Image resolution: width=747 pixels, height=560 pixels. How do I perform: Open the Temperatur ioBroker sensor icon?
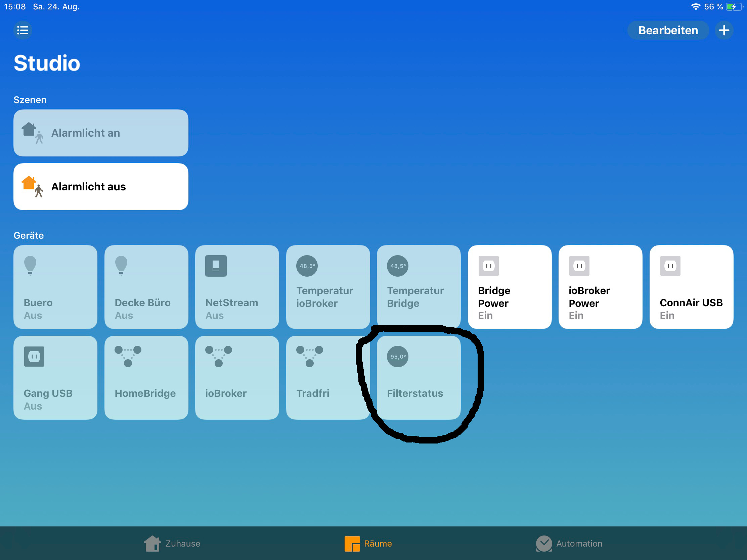coord(307,266)
